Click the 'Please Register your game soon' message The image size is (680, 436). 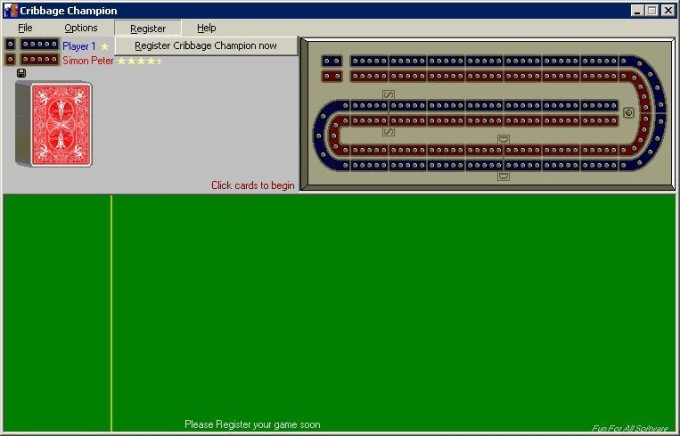point(252,424)
